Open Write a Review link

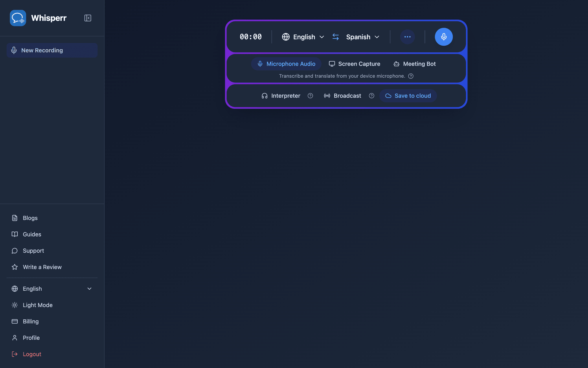(x=52, y=267)
